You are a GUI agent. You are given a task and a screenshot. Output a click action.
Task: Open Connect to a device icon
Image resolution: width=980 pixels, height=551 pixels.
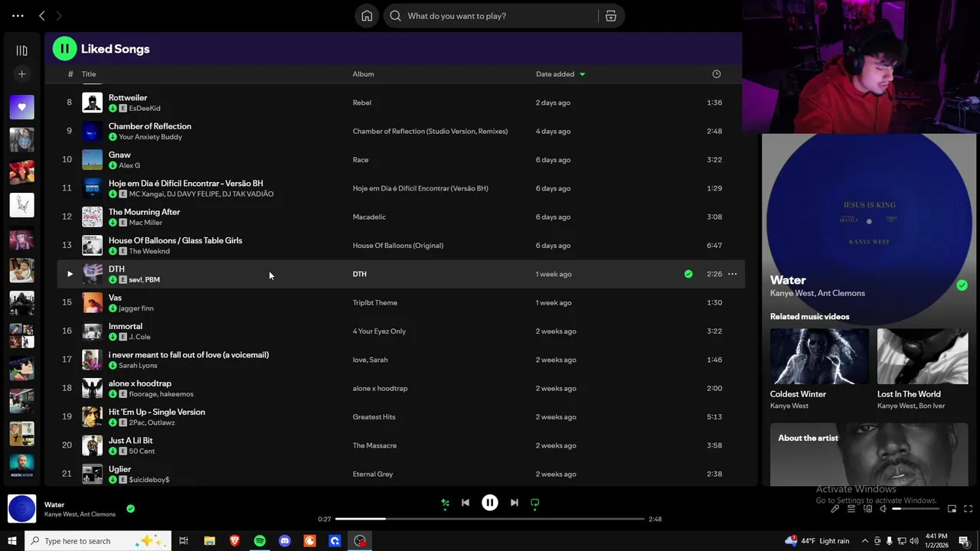point(867,509)
